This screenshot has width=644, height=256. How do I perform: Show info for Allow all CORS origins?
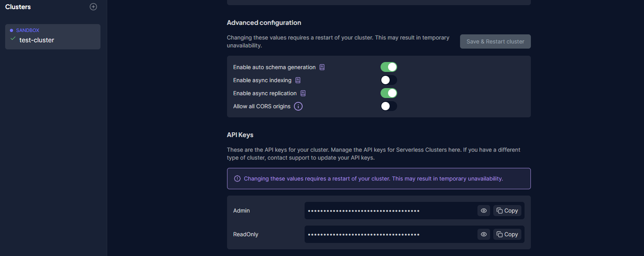(298, 106)
